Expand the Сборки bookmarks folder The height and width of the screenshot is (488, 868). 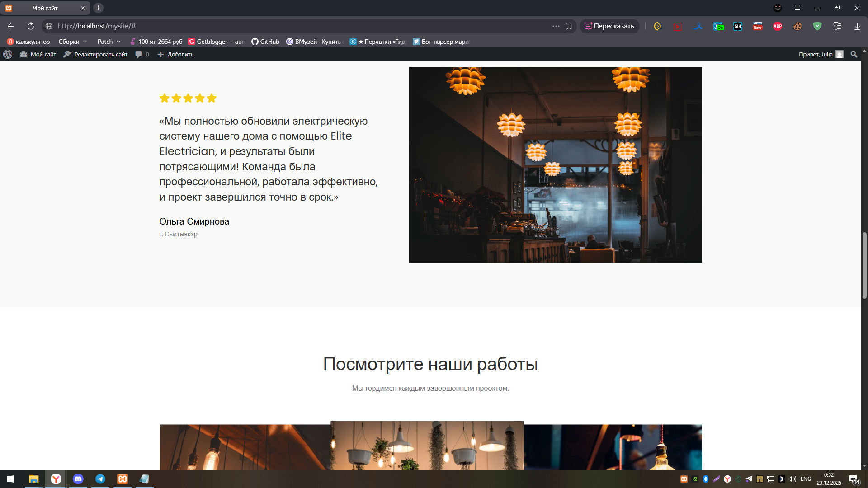point(72,42)
